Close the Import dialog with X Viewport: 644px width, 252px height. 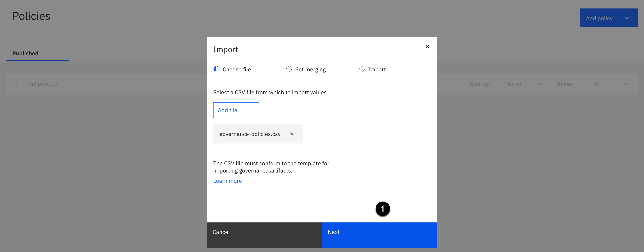427,47
